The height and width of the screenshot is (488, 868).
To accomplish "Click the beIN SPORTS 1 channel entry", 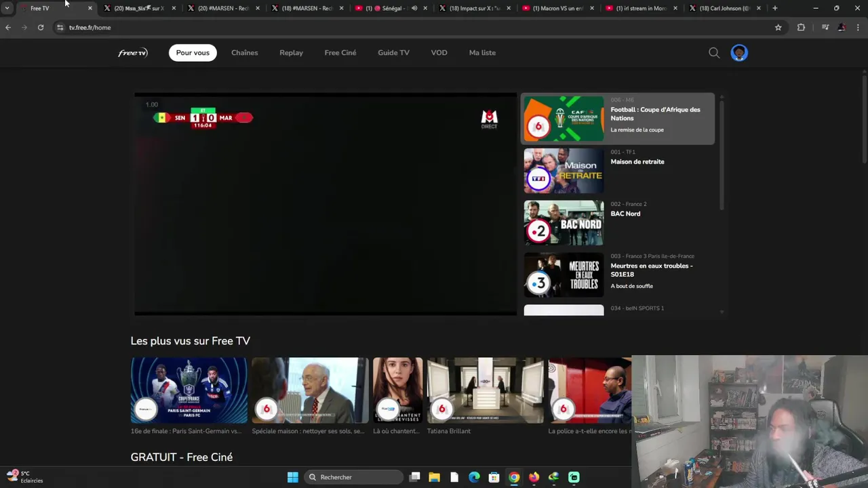I will click(618, 310).
